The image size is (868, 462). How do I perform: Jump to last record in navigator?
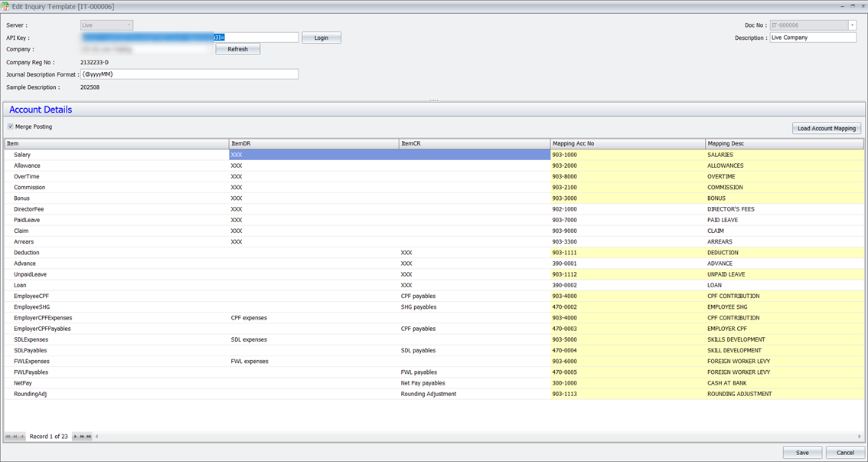(x=89, y=437)
